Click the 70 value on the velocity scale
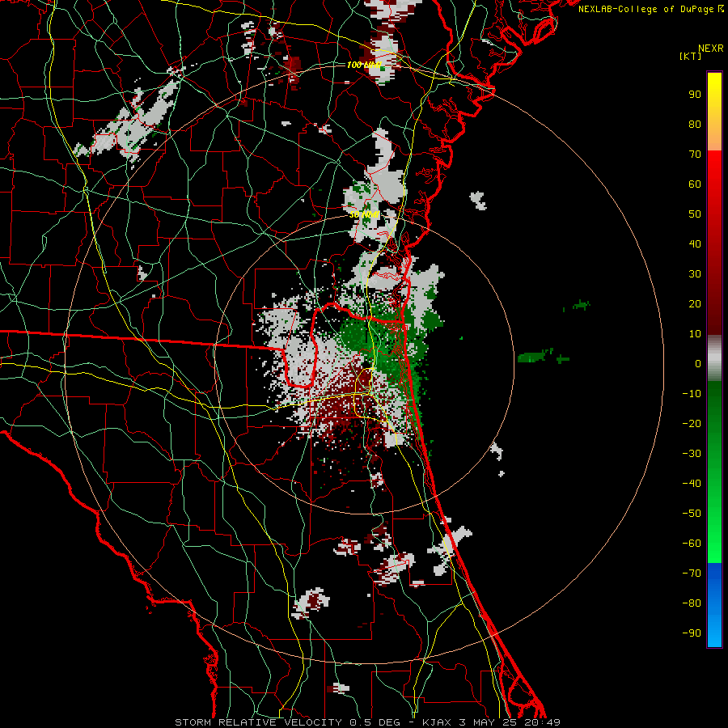This screenshot has height=728, width=728. click(695, 154)
